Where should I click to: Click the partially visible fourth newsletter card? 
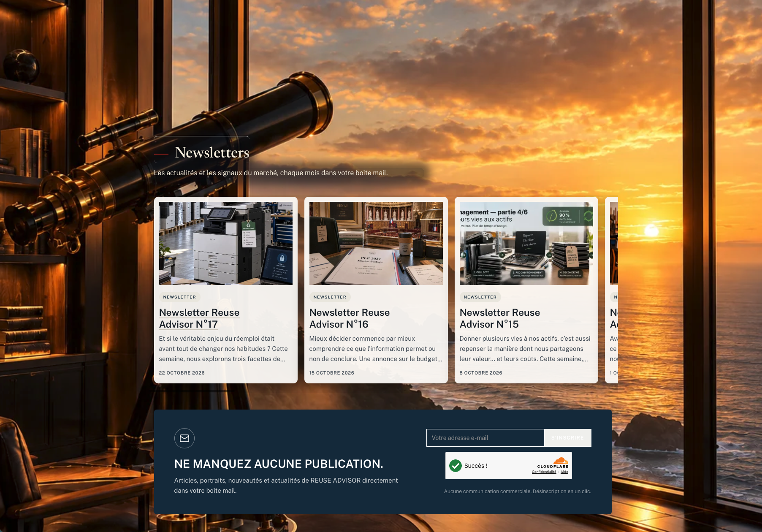pos(612,290)
